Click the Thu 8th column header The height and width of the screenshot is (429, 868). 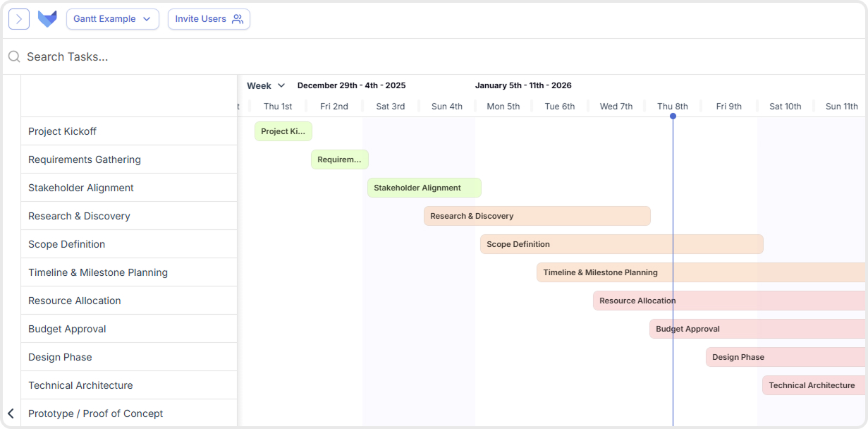pos(673,106)
